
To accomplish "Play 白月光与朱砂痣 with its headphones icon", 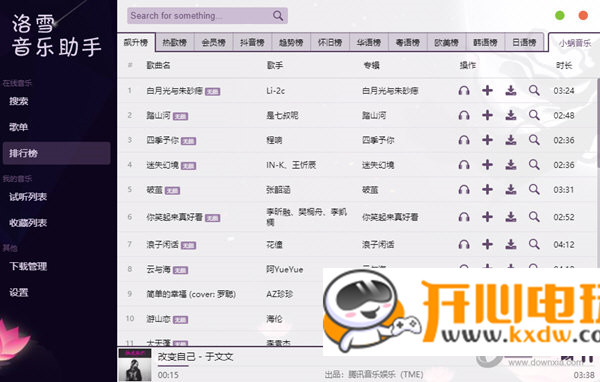I will (464, 91).
